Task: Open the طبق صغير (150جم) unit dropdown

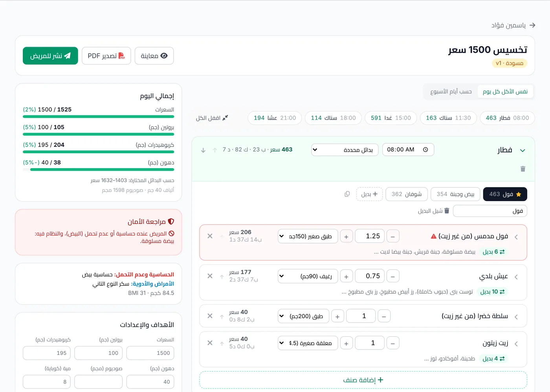Action: tap(308, 236)
